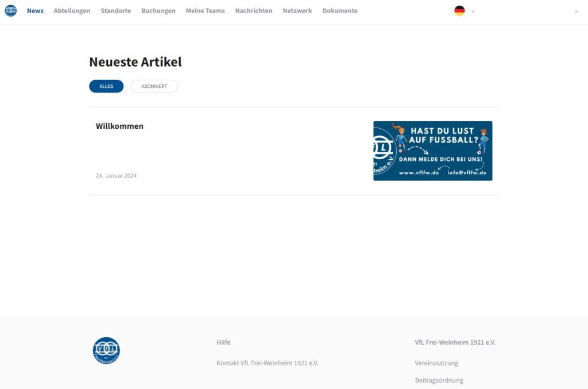
Task: Open the News menu item
Action: (x=35, y=11)
